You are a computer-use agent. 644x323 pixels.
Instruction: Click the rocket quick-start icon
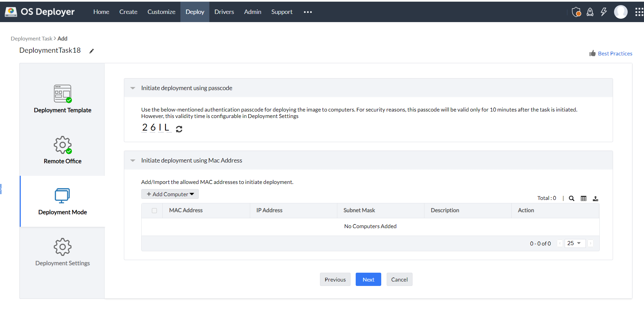click(590, 12)
